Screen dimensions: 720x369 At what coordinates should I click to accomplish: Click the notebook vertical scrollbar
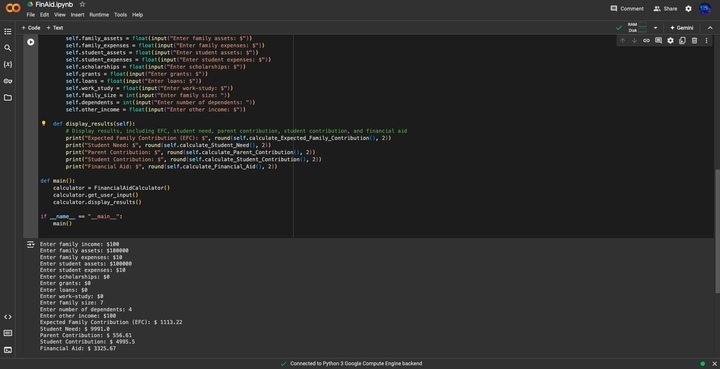click(717, 231)
